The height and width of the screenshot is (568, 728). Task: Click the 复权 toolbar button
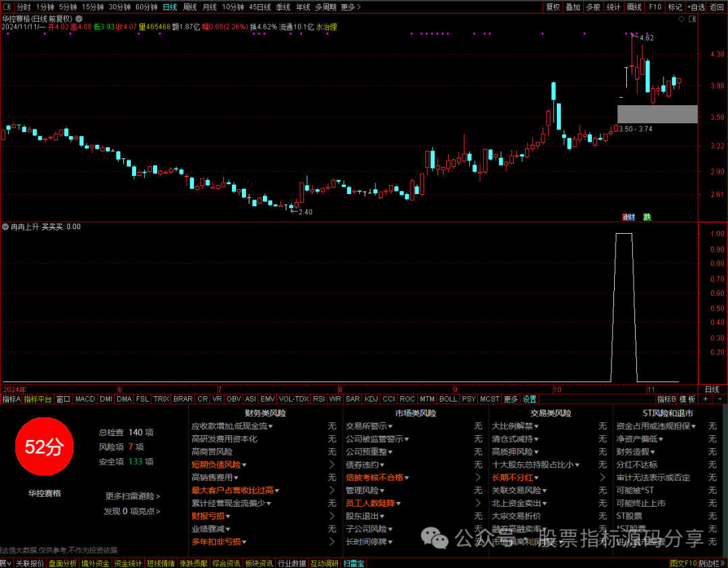point(553,7)
